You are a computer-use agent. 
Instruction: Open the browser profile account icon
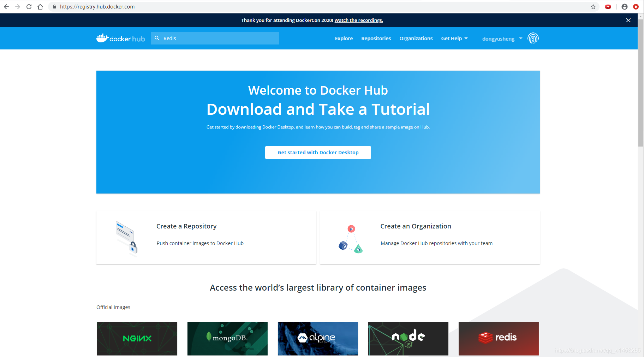click(625, 7)
